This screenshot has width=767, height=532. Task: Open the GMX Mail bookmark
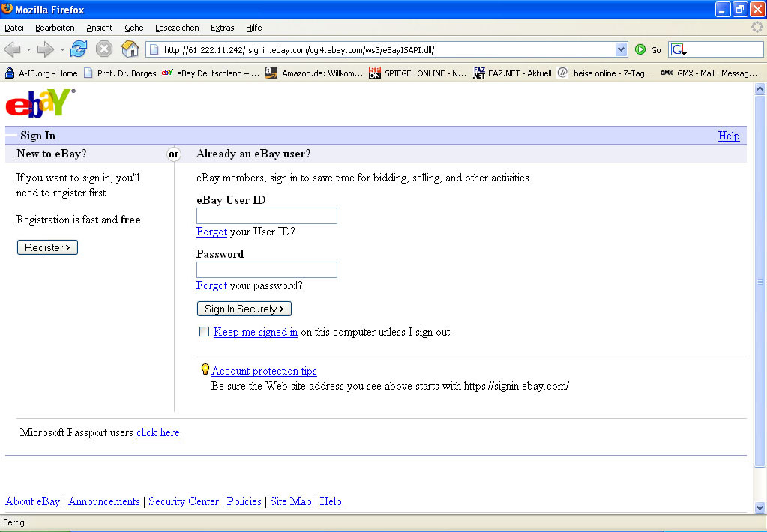pos(709,73)
